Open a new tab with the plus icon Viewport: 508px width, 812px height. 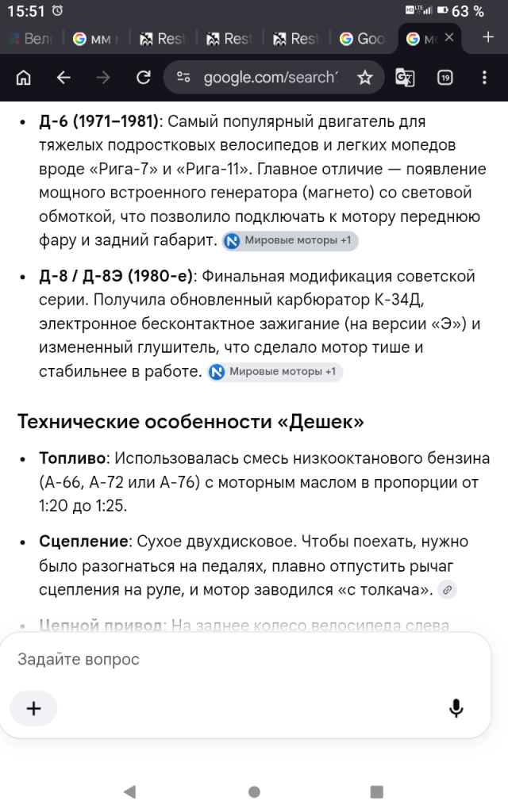coord(488,36)
